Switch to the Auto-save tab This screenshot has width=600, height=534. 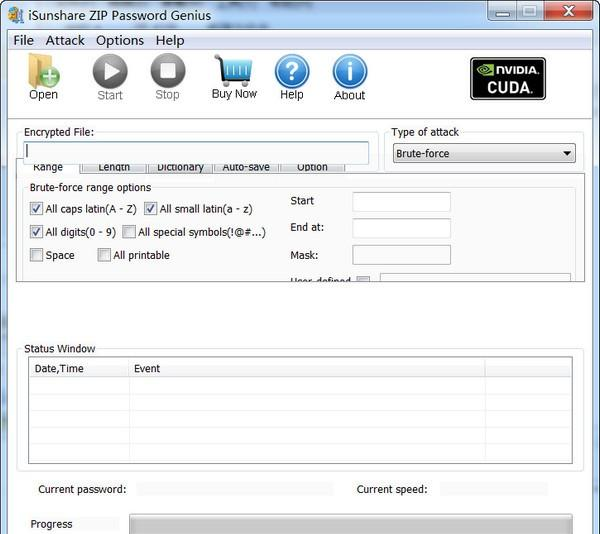coord(246,168)
